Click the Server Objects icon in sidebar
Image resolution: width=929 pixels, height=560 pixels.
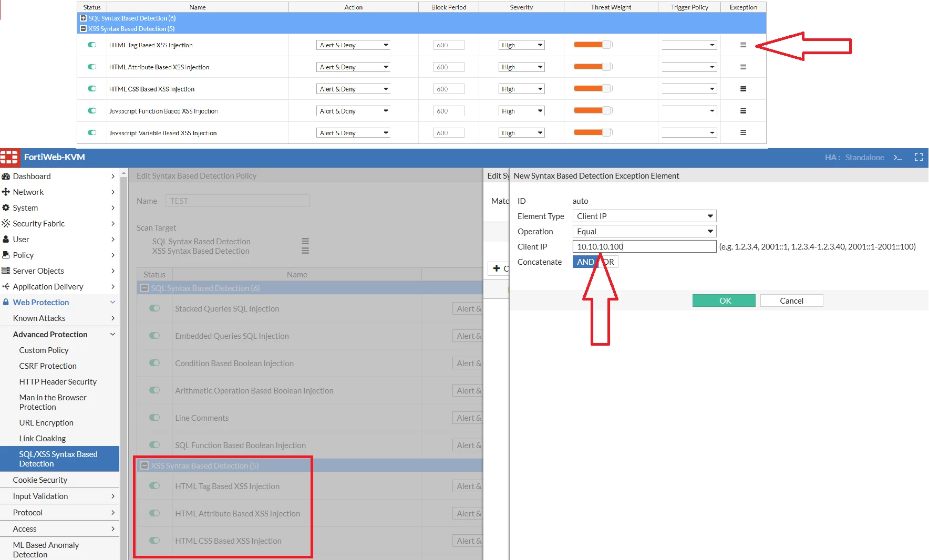click(x=6, y=271)
